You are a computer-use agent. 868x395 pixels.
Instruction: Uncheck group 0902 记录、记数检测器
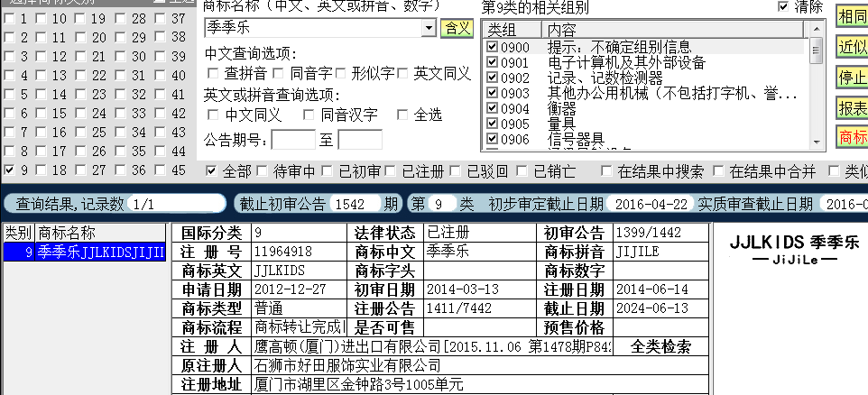point(492,78)
